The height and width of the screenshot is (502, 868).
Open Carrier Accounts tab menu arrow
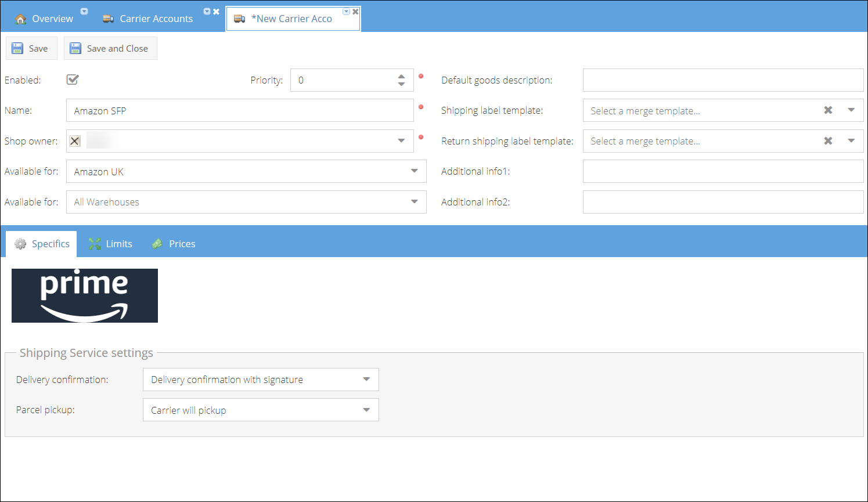click(207, 12)
